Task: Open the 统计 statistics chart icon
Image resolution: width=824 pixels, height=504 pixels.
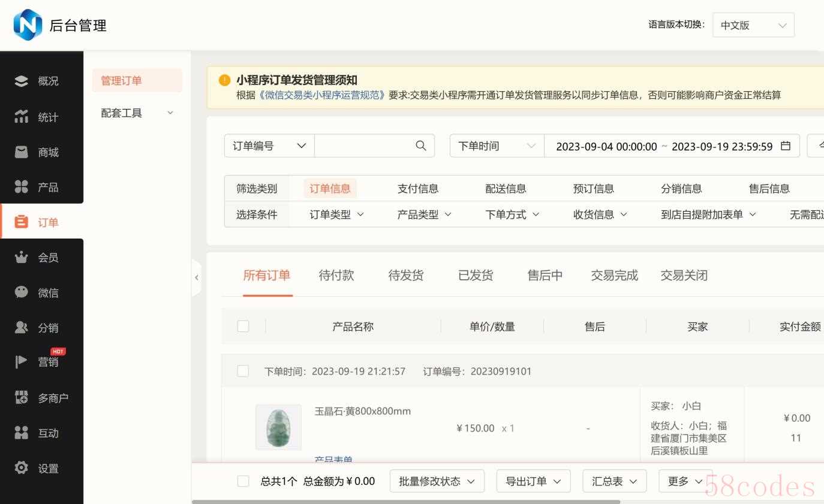Action: point(22,117)
